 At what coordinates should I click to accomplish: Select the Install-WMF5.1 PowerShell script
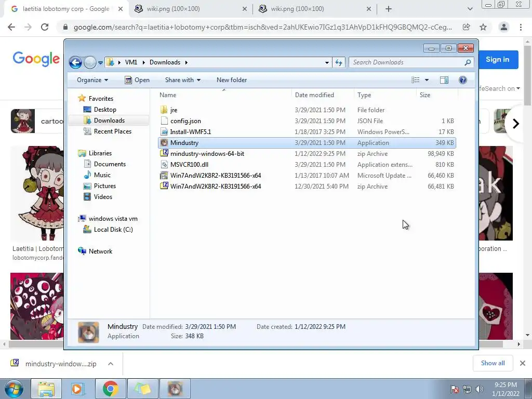coord(307,131)
